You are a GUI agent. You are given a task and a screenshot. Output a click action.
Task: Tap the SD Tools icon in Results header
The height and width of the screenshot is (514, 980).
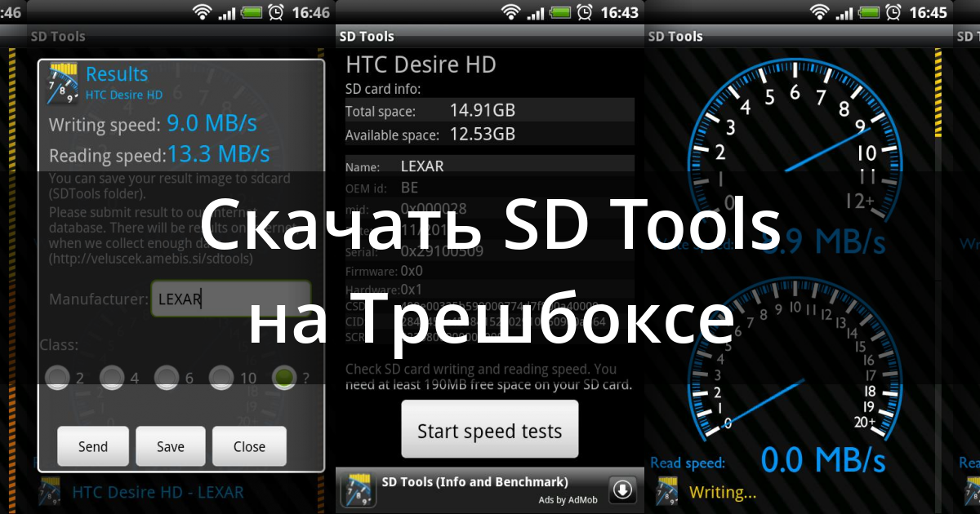click(63, 83)
